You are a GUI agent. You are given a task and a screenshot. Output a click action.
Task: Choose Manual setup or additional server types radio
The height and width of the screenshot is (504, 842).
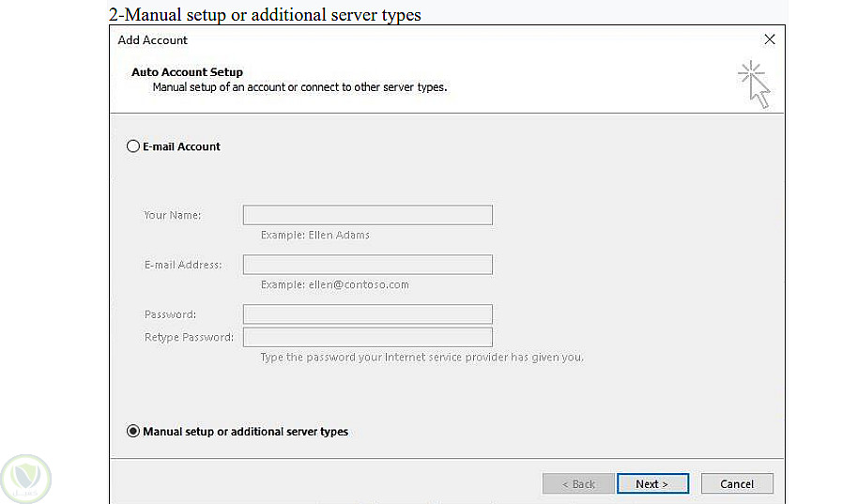coord(132,432)
